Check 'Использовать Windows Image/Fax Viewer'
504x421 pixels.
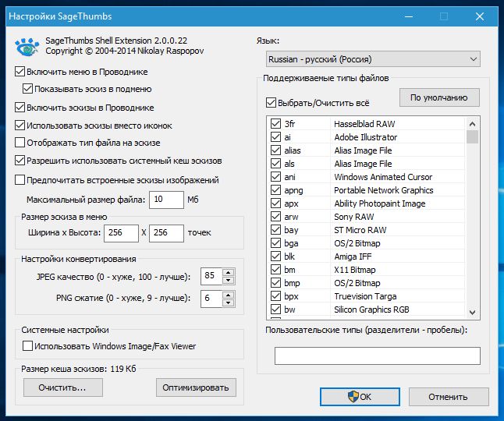coord(29,345)
